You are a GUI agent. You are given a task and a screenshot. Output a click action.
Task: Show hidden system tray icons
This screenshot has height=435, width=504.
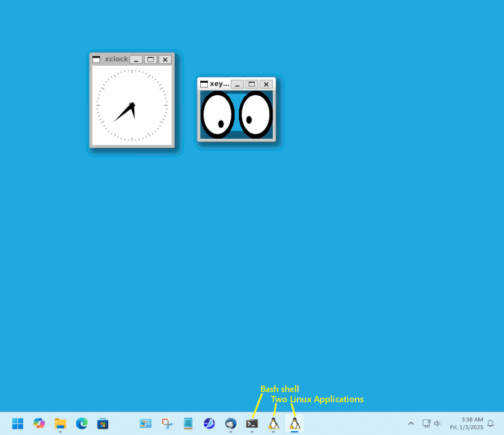(x=411, y=424)
